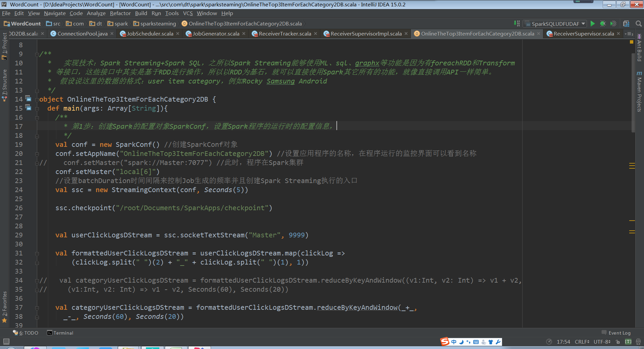Collapse the fold marker at line 37
644x349 pixels.
point(37,308)
